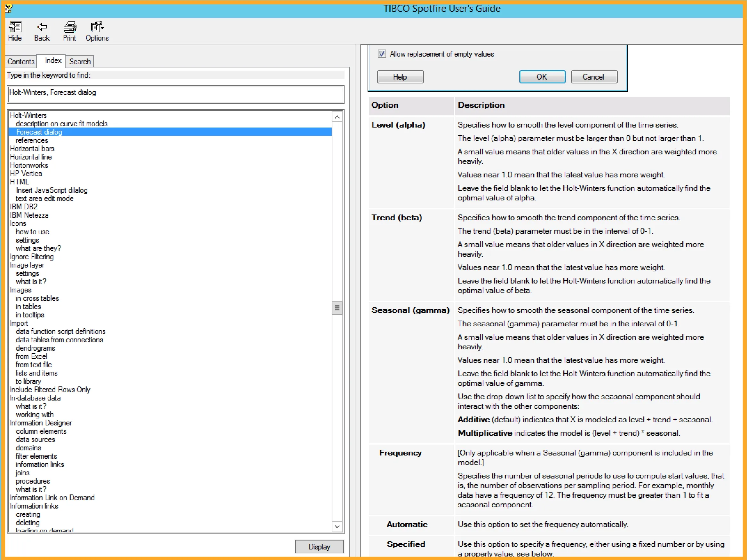This screenshot has width=747, height=560.
Task: Select the 'column elements' entry
Action: coord(41,431)
